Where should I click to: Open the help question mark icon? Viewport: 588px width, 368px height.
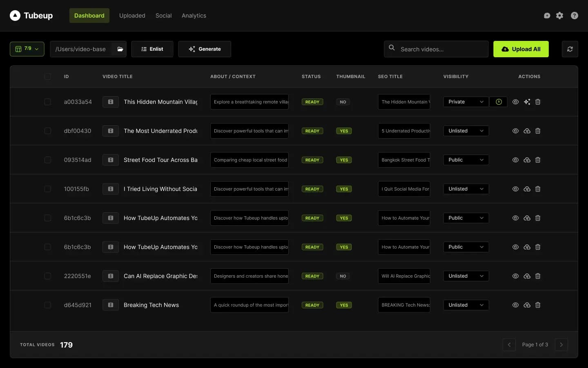click(575, 16)
